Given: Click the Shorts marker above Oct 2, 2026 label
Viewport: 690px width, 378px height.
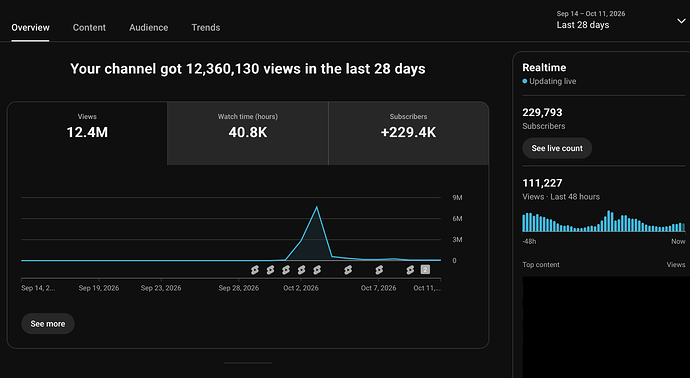Looking at the screenshot, I should click(301, 270).
